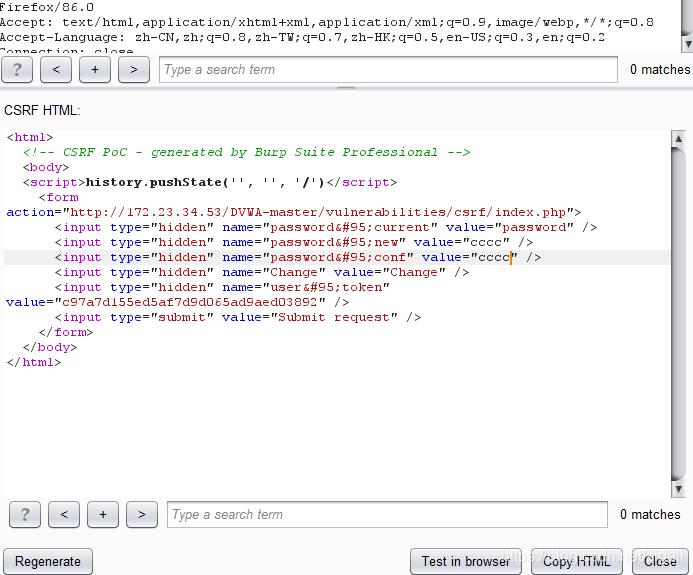The image size is (693, 575).
Task: Click the "0 matches" label of the upper search
Action: point(660,69)
